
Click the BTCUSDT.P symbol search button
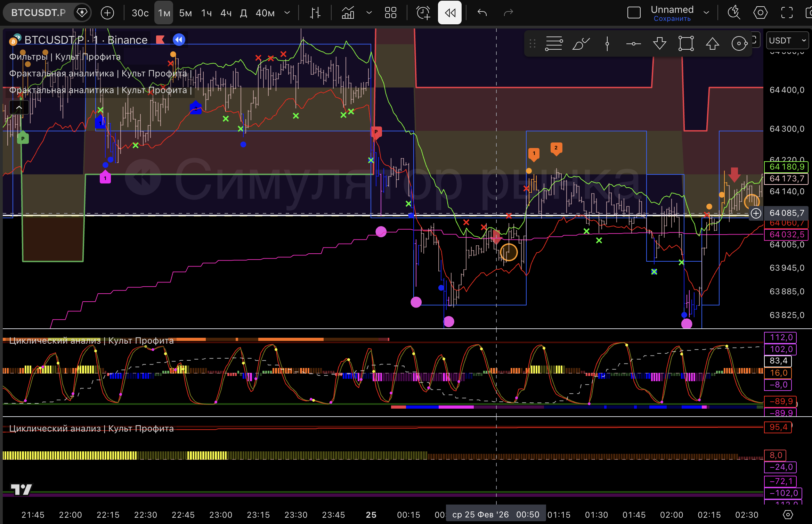click(38, 13)
